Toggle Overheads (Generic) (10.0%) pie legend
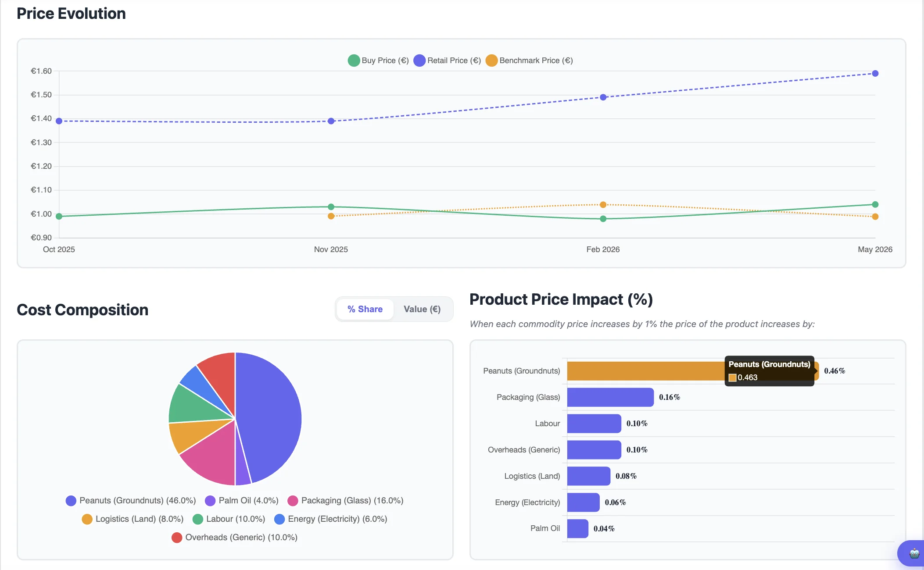 point(235,538)
